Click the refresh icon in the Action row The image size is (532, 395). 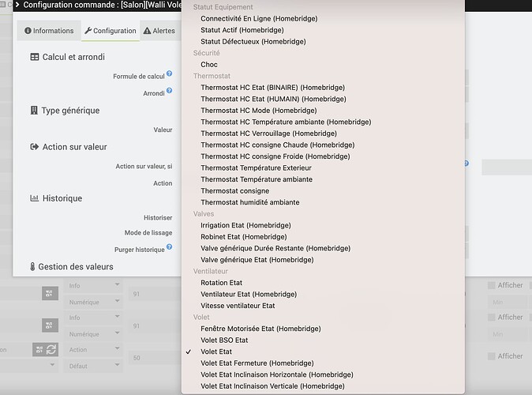[51, 349]
